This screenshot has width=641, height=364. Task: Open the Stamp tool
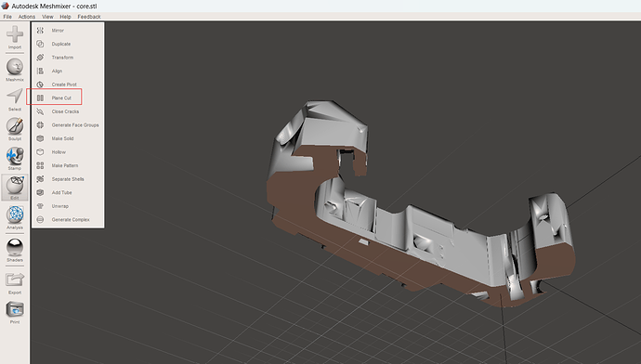coord(15,156)
